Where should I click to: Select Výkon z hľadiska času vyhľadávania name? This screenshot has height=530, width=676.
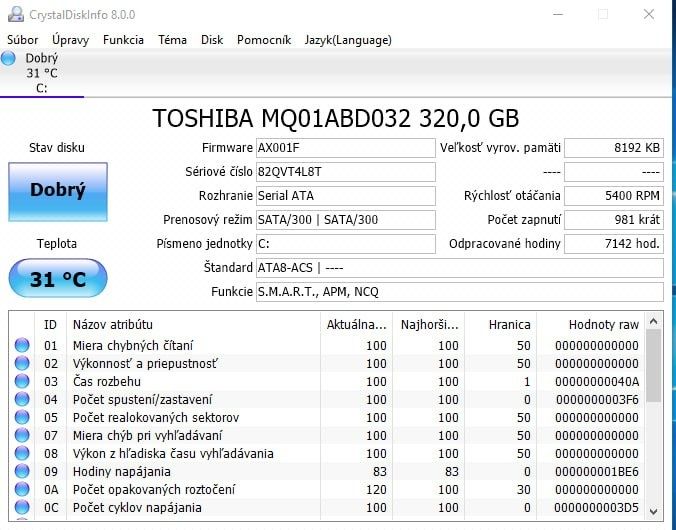(173, 453)
